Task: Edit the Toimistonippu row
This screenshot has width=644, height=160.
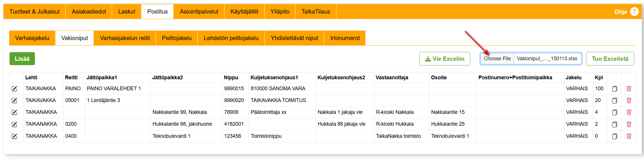Action: (14, 136)
